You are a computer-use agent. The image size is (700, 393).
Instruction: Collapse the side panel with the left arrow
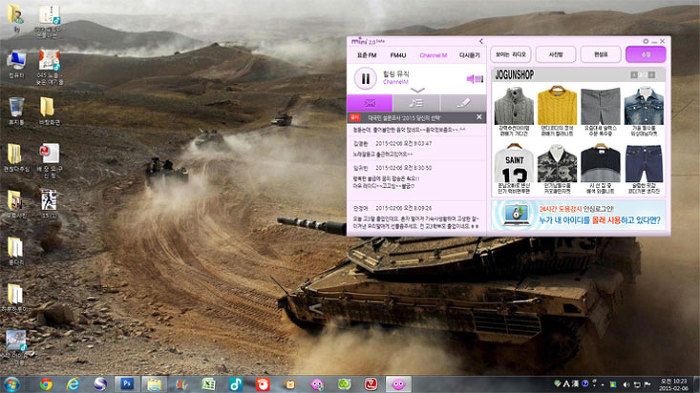tap(481, 42)
